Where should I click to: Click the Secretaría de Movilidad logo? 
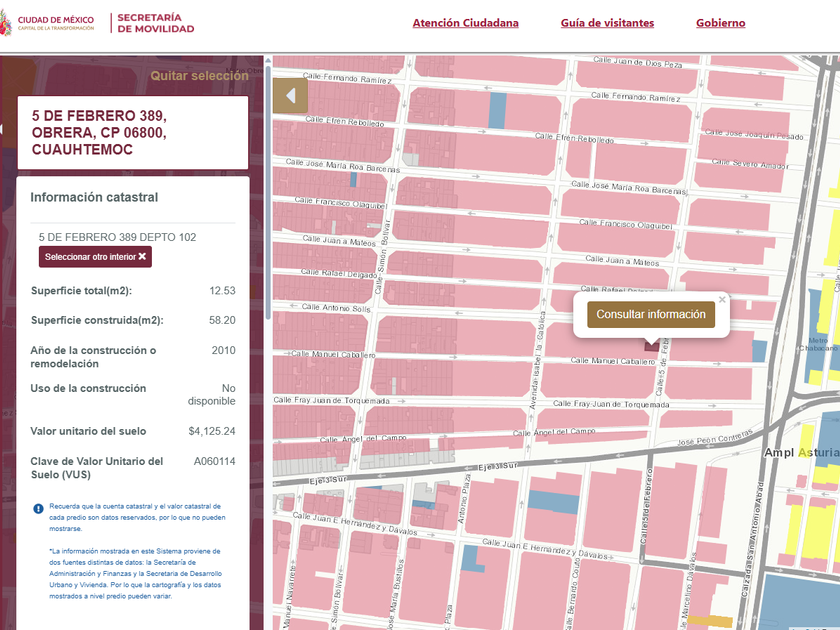(x=155, y=23)
